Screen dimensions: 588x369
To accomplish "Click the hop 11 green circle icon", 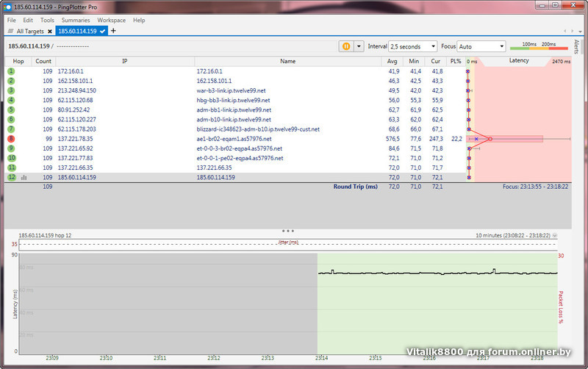I will click(12, 168).
